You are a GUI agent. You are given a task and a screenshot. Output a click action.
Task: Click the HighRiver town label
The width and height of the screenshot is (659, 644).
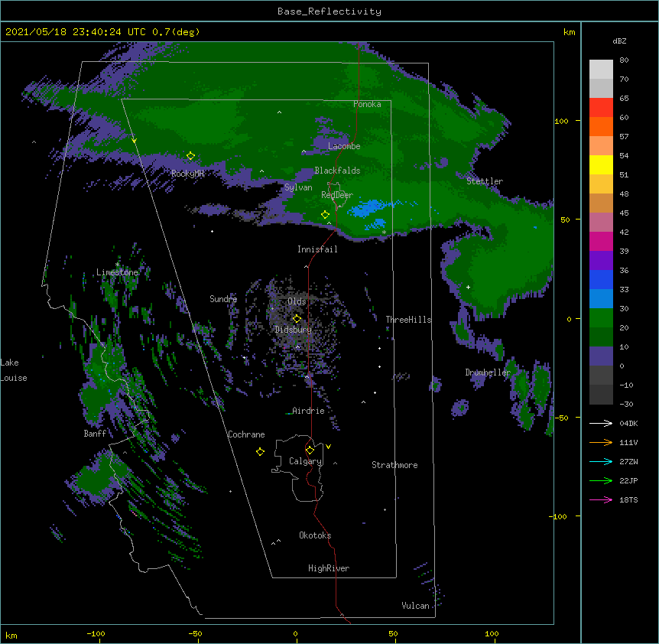(x=329, y=568)
